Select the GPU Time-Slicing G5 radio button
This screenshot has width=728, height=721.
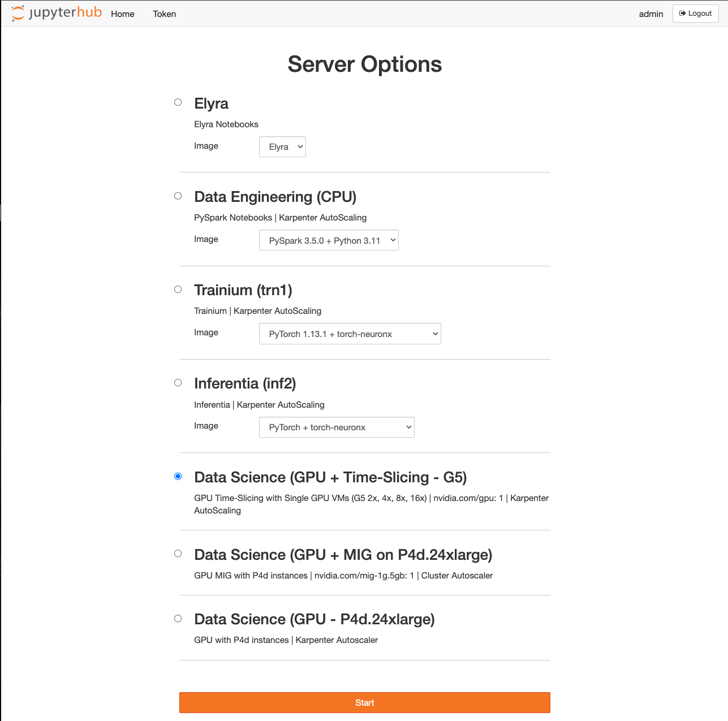coord(178,476)
